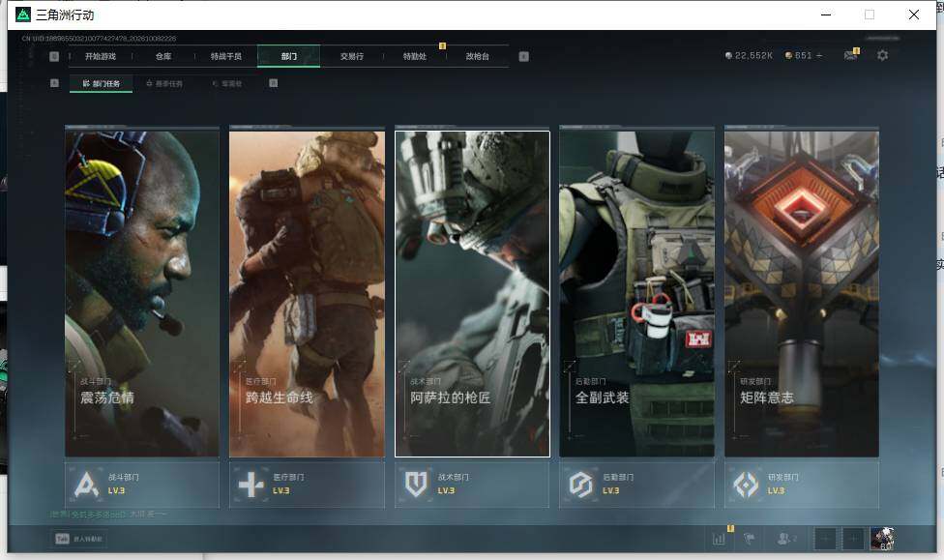This screenshot has width=944, height=560.
Task: Click the 后勤部门 hexagon emblem icon
Action: pyautogui.click(x=581, y=485)
